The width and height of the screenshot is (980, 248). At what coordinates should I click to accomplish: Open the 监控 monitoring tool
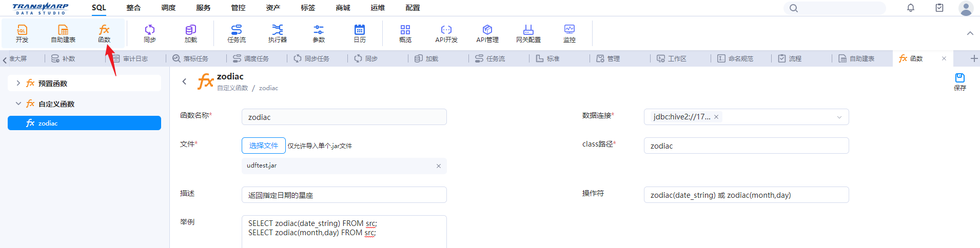pos(570,34)
